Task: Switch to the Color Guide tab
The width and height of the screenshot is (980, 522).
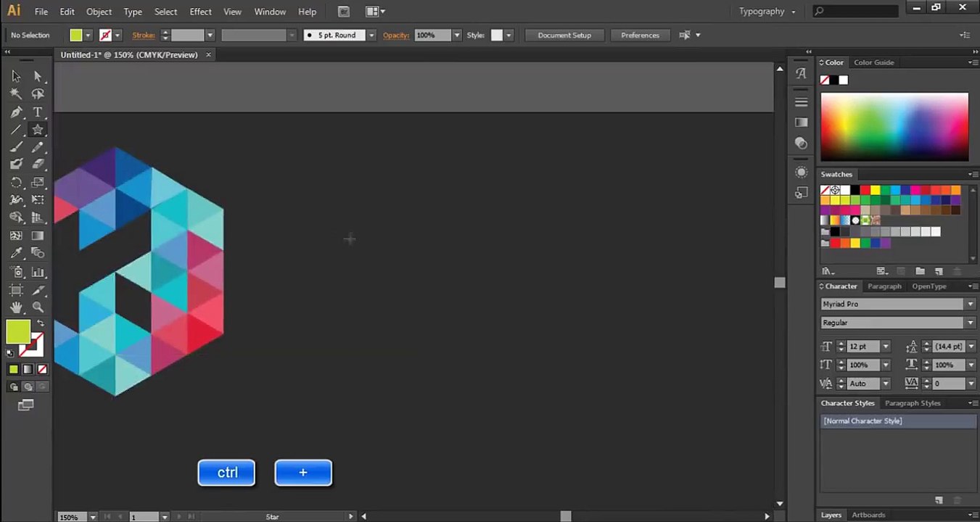Action: (873, 62)
